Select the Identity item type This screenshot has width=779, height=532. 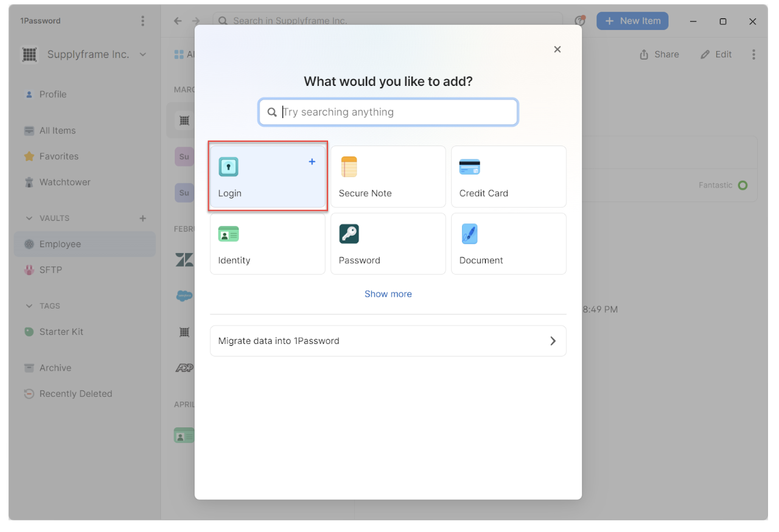[x=267, y=243]
